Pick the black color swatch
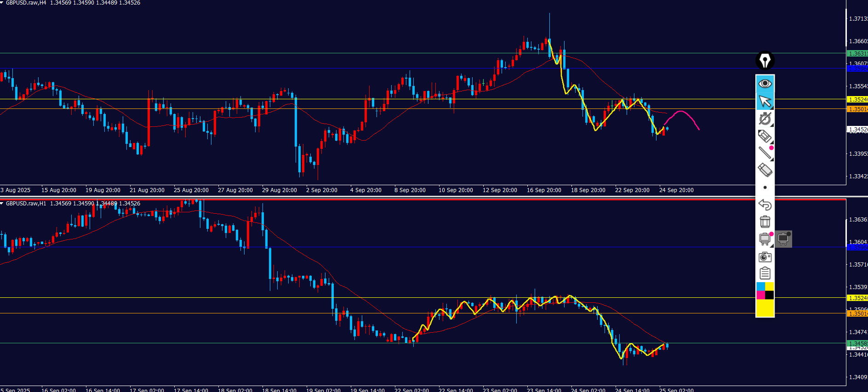868x392 pixels. point(769,295)
